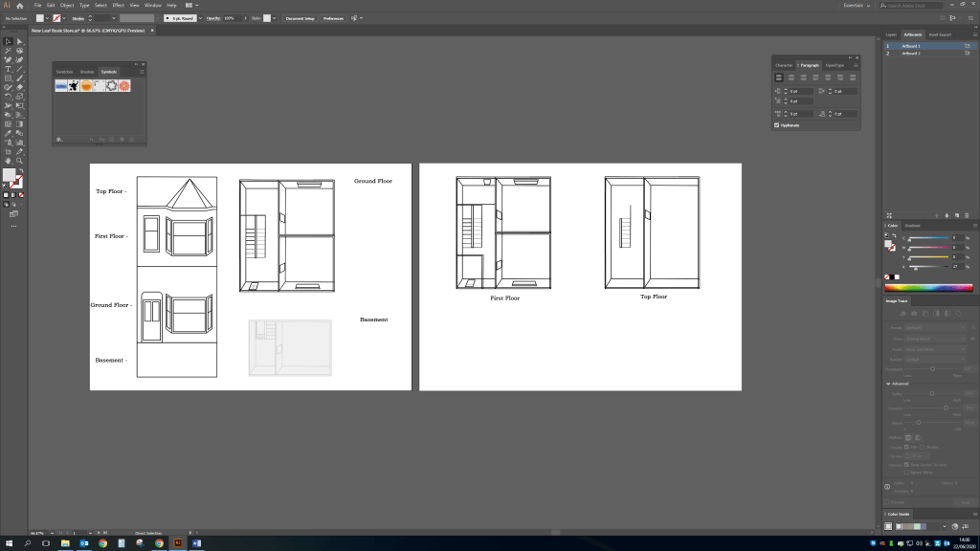Pick the orange sphere symbol

(86, 86)
